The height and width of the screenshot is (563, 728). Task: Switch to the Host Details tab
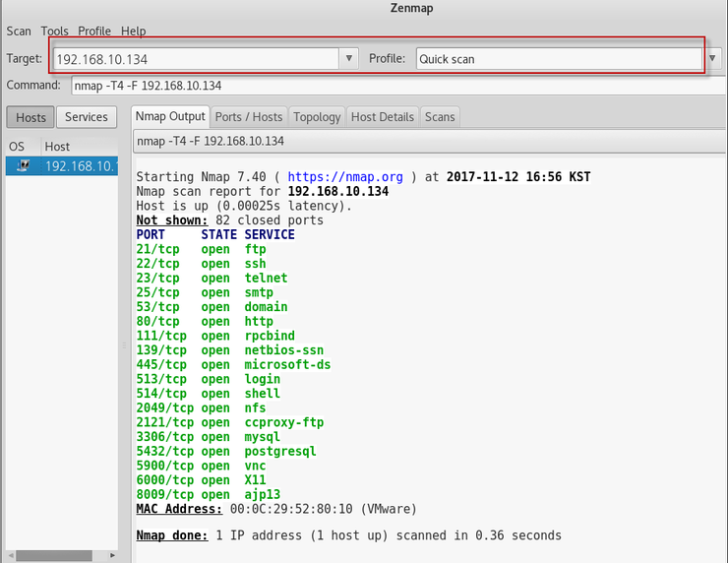coord(383,117)
